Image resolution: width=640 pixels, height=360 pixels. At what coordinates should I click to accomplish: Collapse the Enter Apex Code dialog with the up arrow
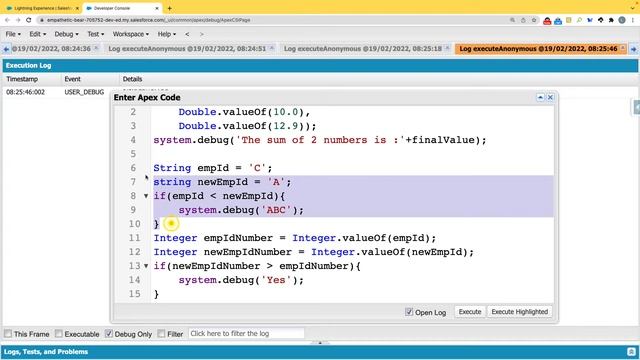point(540,97)
